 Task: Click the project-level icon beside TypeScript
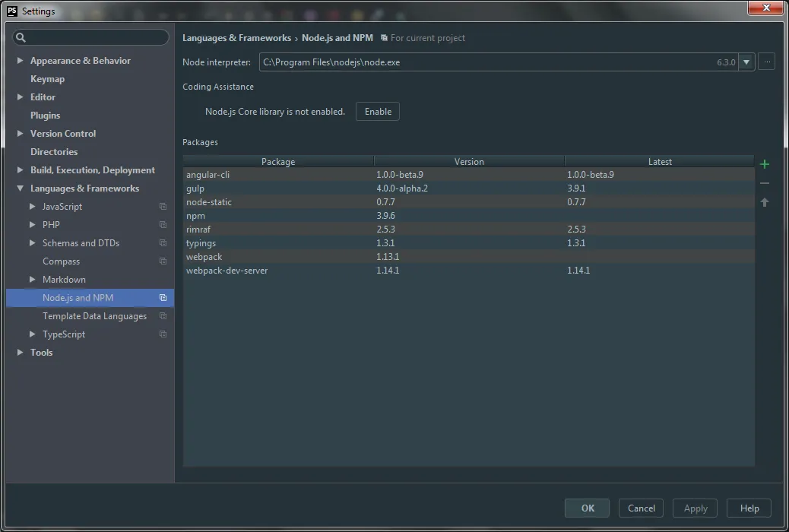click(x=163, y=334)
